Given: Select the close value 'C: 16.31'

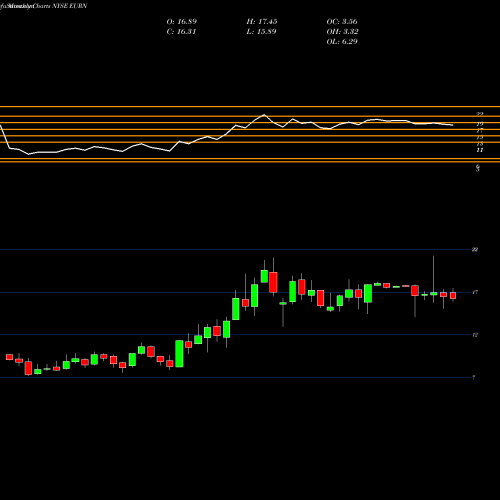Looking at the screenshot, I should click(x=181, y=32).
